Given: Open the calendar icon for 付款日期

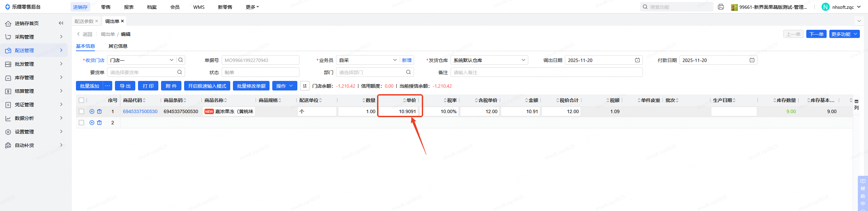Looking at the screenshot, I should [x=752, y=60].
